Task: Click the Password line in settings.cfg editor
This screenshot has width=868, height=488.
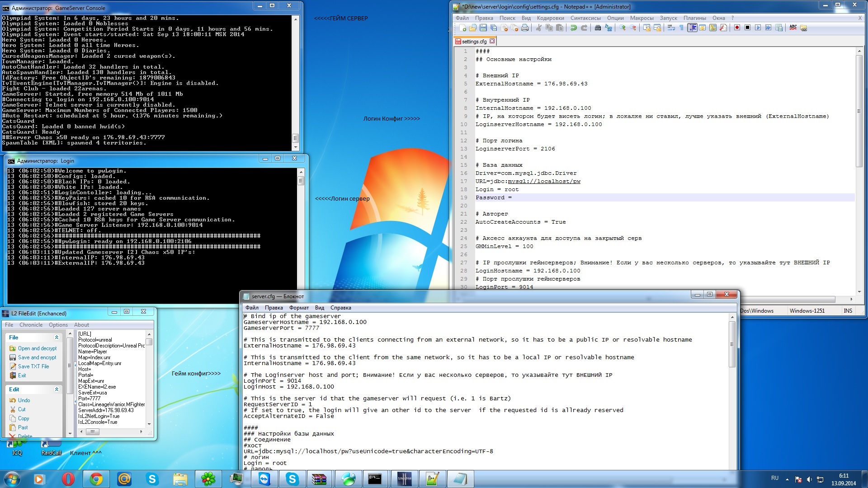Action: pos(665,197)
